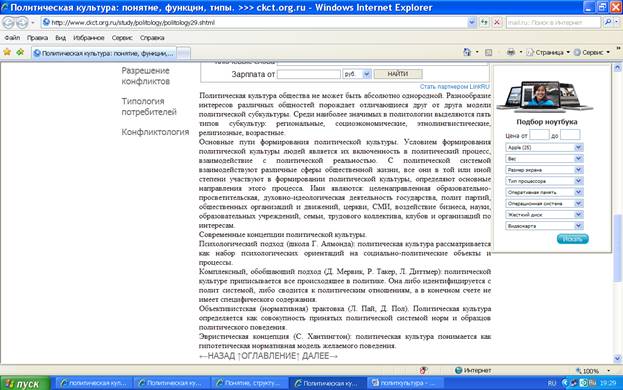Screen dimensions: 623x390
Task: Click the НАЙТИ button
Action: tap(398, 74)
